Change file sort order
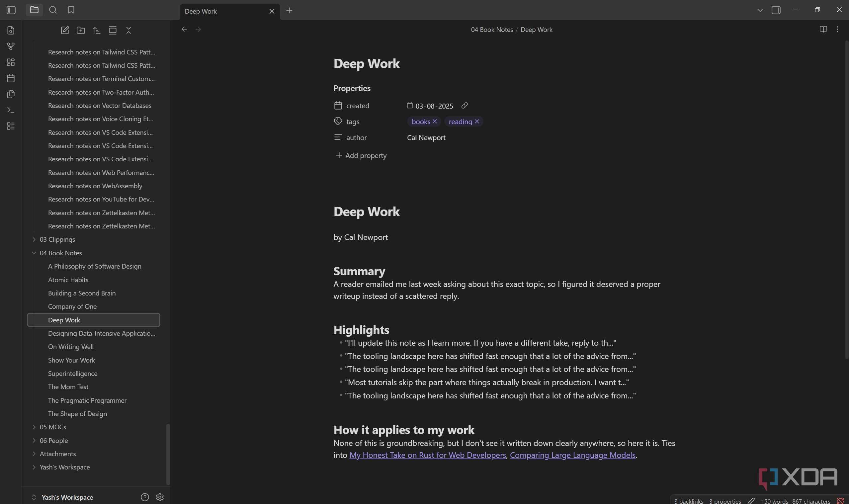This screenshot has width=849, height=504. 97,30
